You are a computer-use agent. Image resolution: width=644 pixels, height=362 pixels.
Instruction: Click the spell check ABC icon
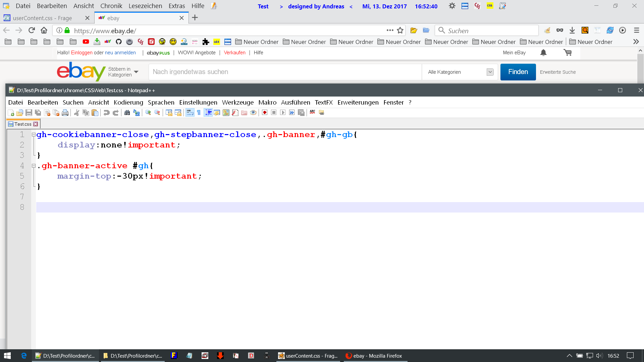[312, 112]
